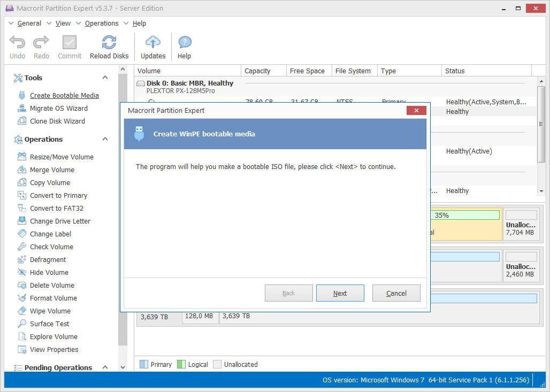Sort by the Status column header
550x392 pixels.
[486, 71]
